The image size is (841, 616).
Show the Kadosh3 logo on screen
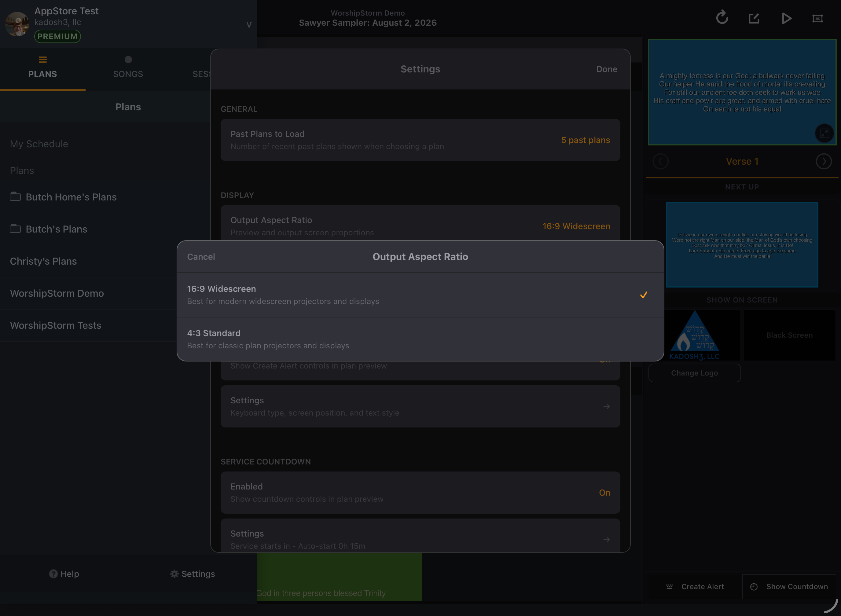694,335
